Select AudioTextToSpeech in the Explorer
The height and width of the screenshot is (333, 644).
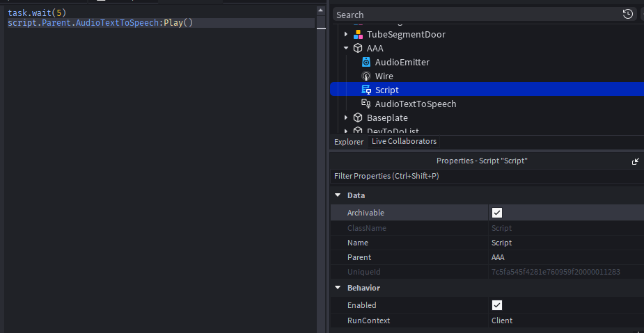click(416, 104)
